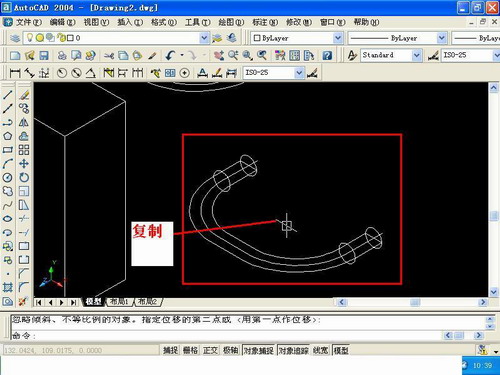Viewport: 500px width, 375px height.
Task: Expand the ByLayer color dropdown
Action: point(338,38)
